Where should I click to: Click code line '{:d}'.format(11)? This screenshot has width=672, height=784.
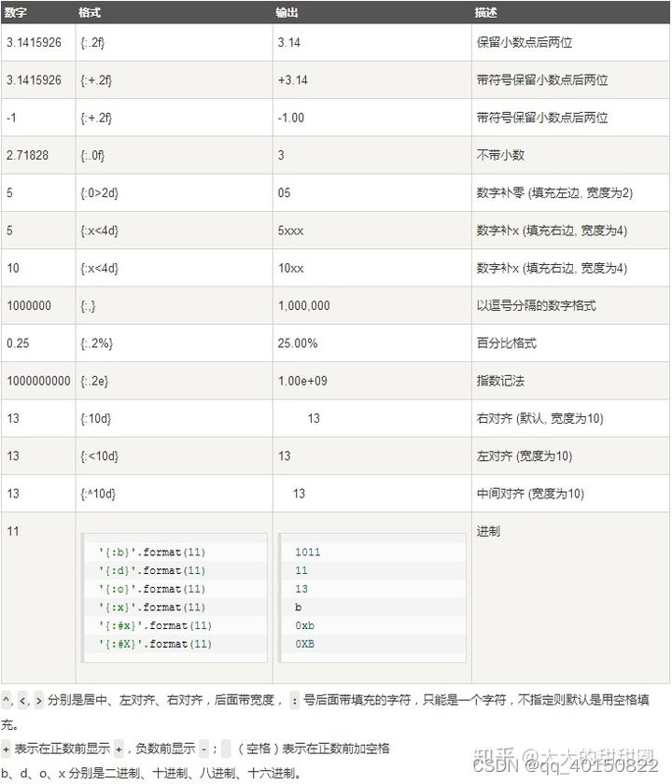[x=152, y=570]
